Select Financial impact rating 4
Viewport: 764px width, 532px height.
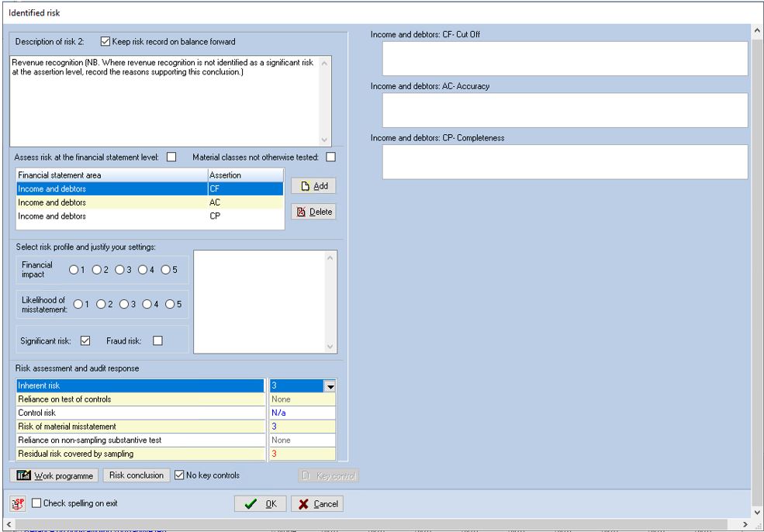(x=143, y=269)
